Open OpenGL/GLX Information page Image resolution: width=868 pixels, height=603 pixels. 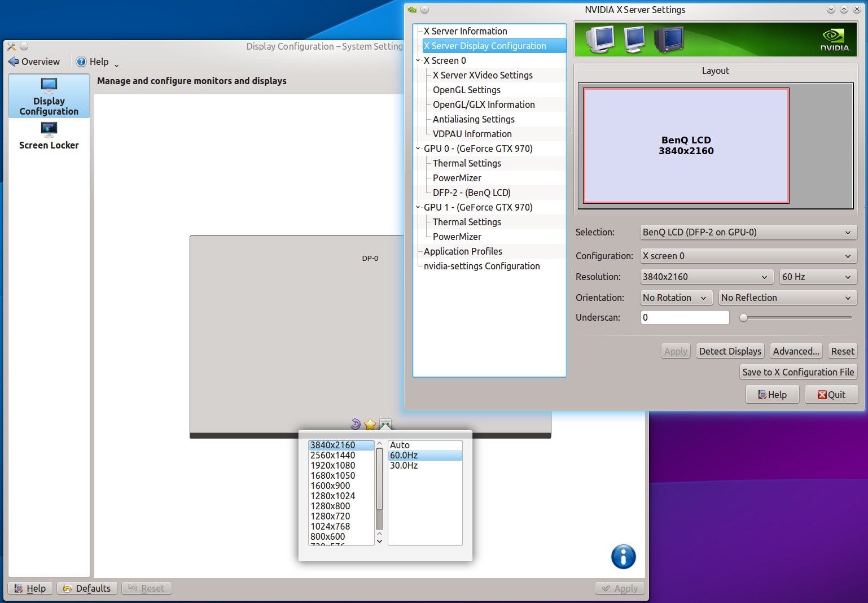[x=484, y=104]
